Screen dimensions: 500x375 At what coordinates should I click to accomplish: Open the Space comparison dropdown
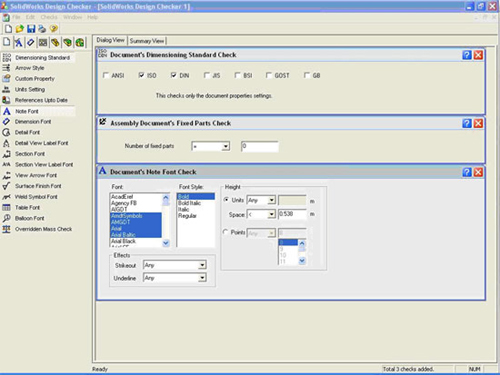(x=272, y=214)
